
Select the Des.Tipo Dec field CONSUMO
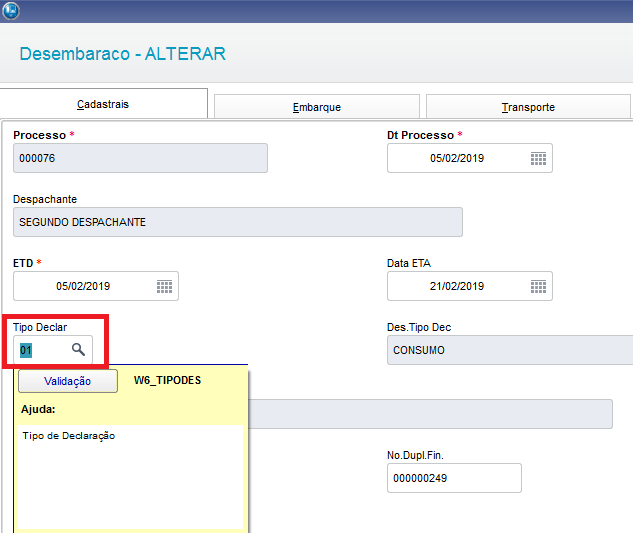pos(510,350)
